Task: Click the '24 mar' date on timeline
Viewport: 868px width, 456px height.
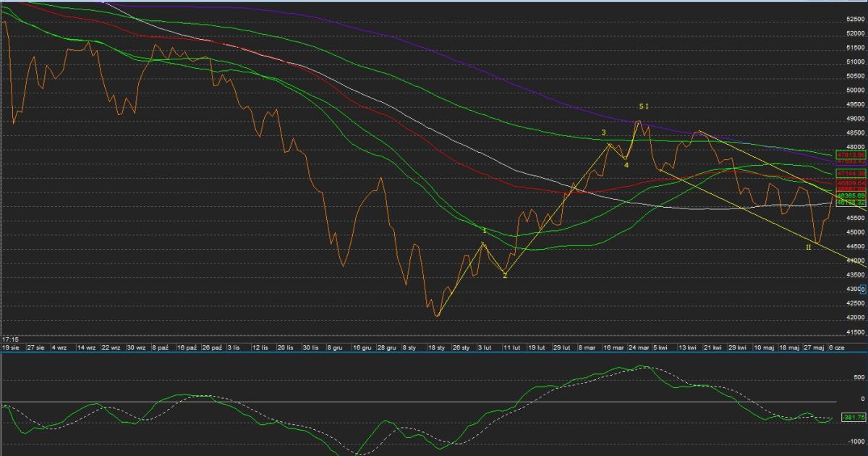Action: tap(638, 347)
